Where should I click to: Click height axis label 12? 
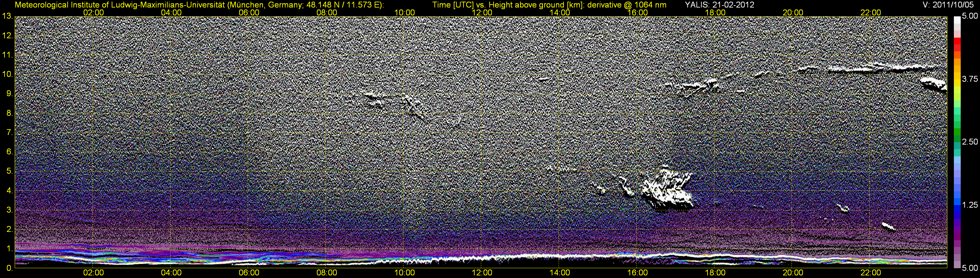click(7, 35)
